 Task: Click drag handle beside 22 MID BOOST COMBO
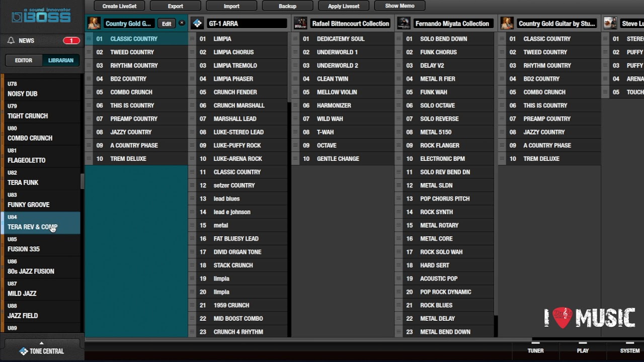coord(192,318)
